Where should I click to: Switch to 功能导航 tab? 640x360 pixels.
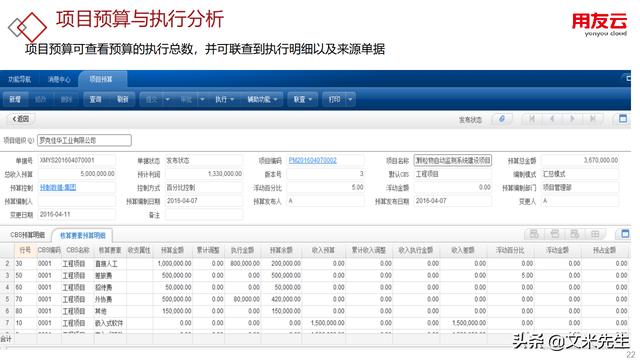coord(19,79)
